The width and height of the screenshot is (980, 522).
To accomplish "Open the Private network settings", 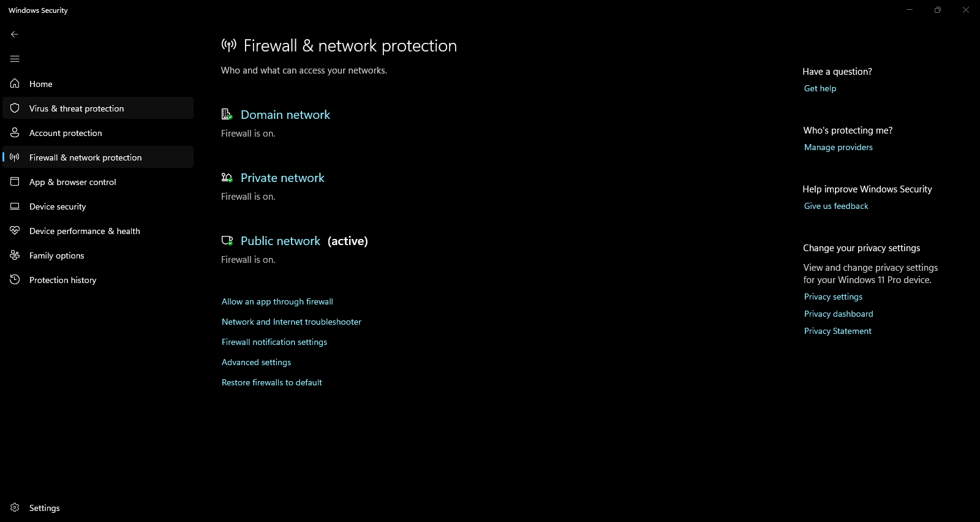I will pyautogui.click(x=282, y=178).
